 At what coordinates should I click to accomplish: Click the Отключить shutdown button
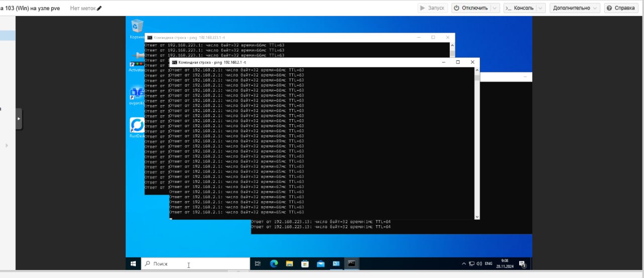470,8
